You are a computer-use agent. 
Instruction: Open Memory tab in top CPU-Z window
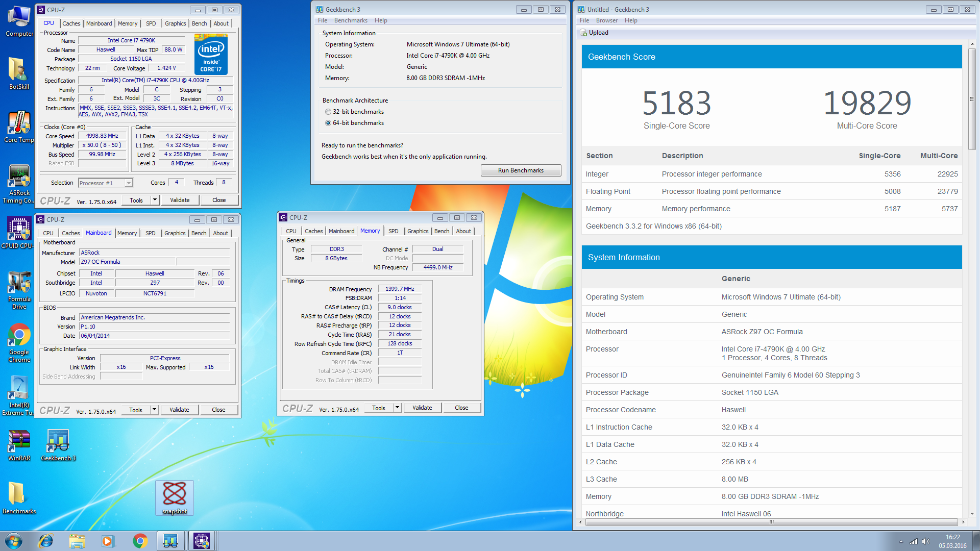tap(128, 23)
